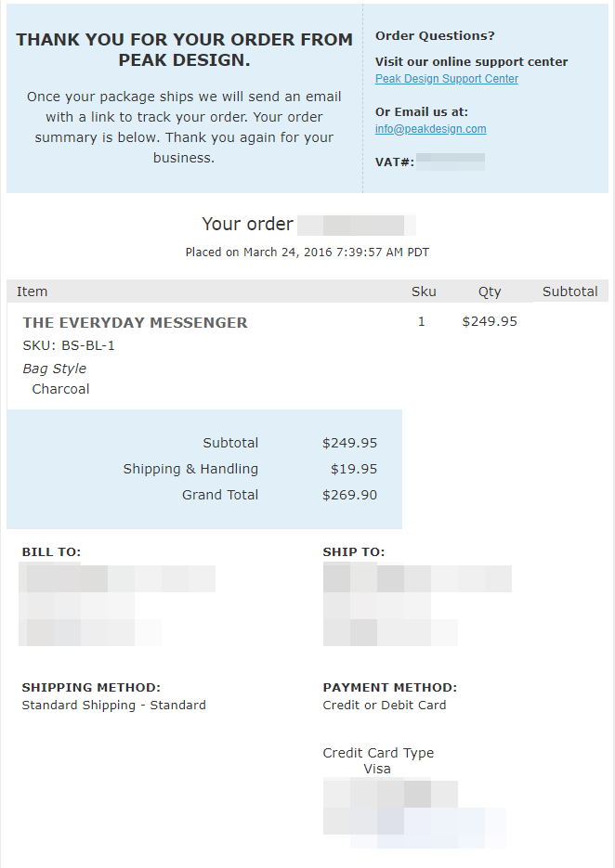Viewport: 615px width, 868px height.
Task: Select the order placed date line
Action: [x=307, y=253]
